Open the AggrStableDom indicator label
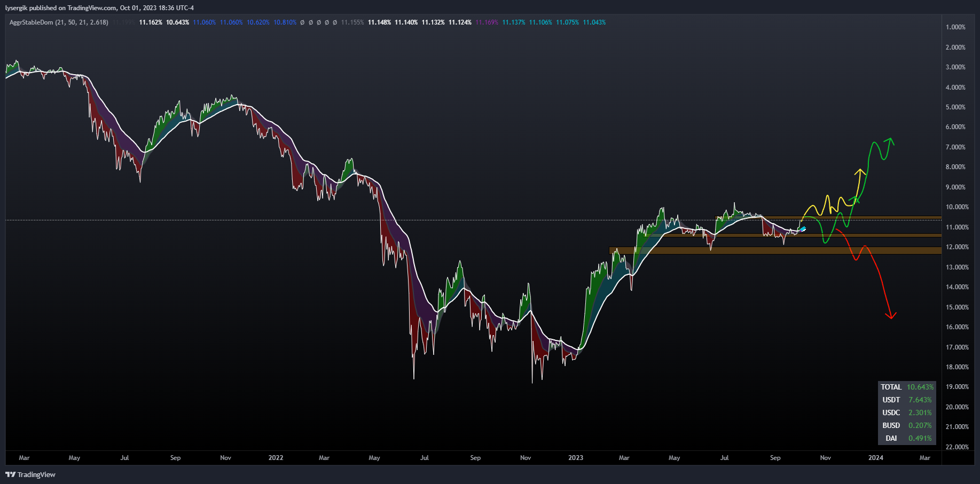 point(59,22)
